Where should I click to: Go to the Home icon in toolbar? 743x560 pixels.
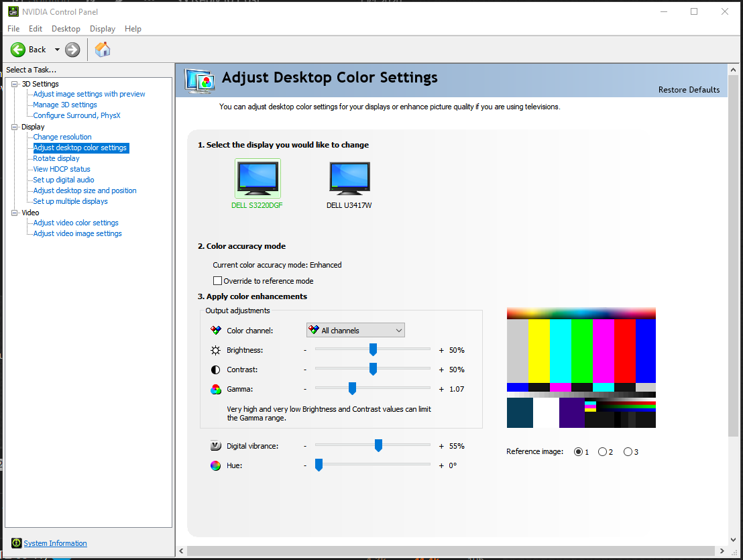(x=103, y=49)
